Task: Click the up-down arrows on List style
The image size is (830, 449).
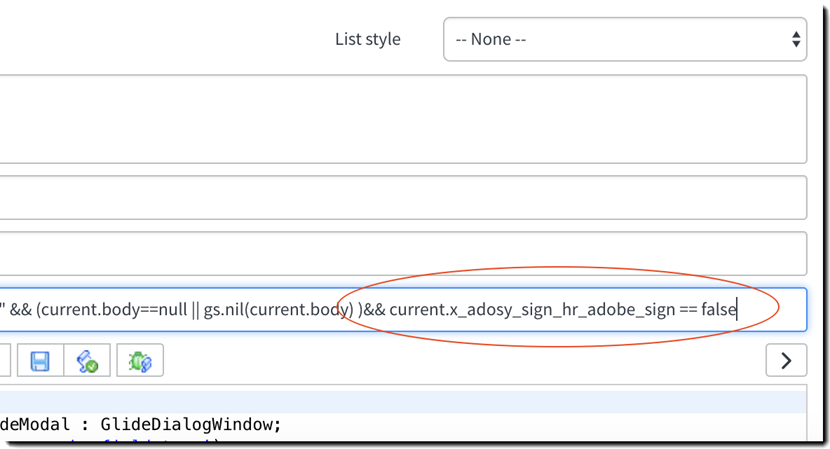Action: pos(795,39)
